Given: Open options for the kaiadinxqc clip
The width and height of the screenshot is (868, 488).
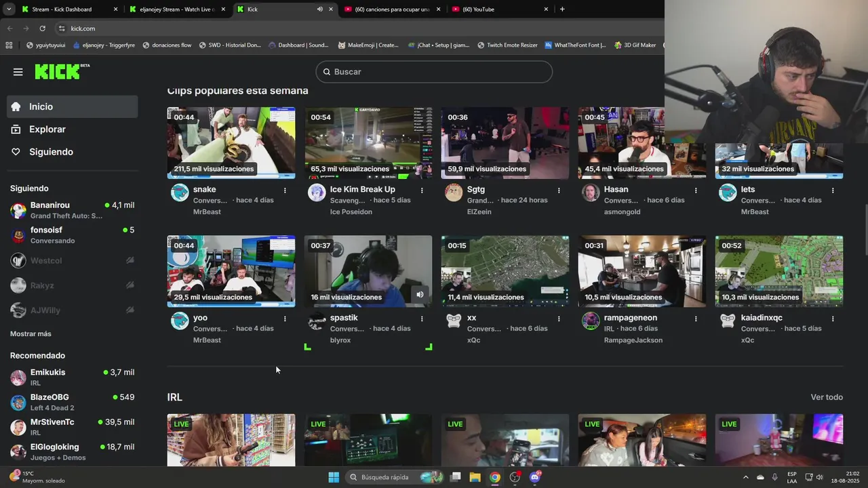Looking at the screenshot, I should pyautogui.click(x=833, y=319).
